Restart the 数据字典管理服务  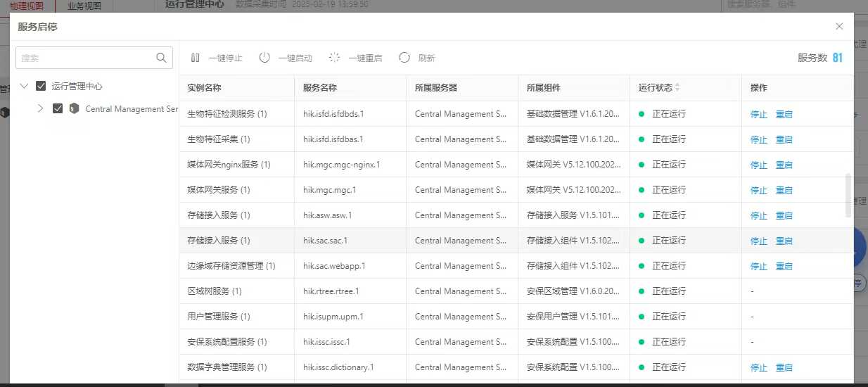(784, 367)
